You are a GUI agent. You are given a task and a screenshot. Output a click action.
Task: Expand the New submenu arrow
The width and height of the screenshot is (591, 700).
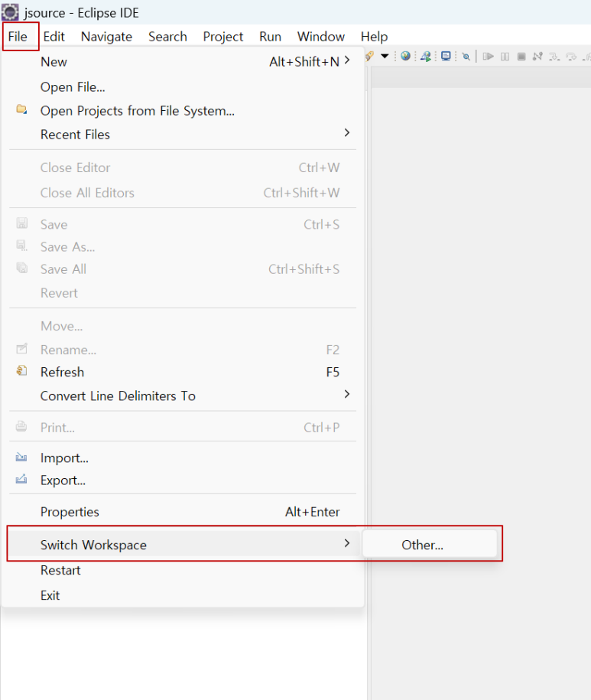[x=347, y=60]
